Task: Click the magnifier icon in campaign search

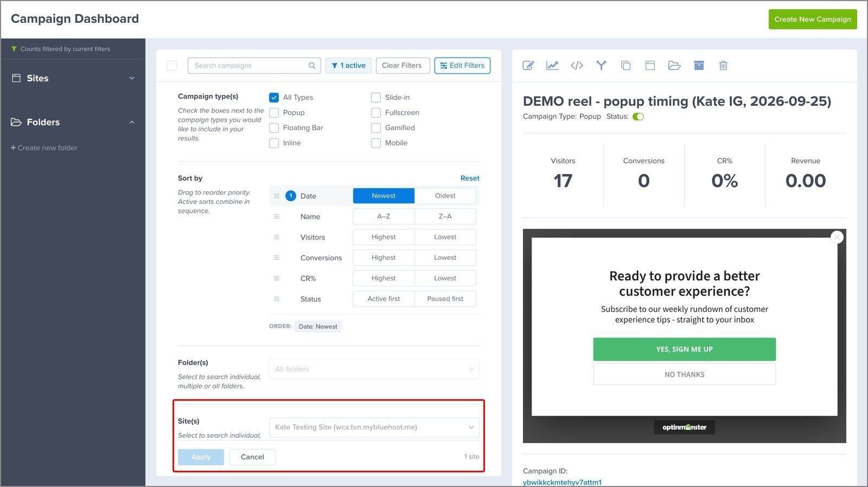Action: pyautogui.click(x=312, y=66)
